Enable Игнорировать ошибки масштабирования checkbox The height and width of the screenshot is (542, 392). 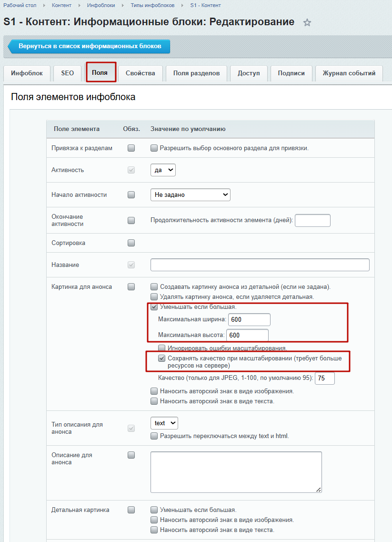pos(162,348)
